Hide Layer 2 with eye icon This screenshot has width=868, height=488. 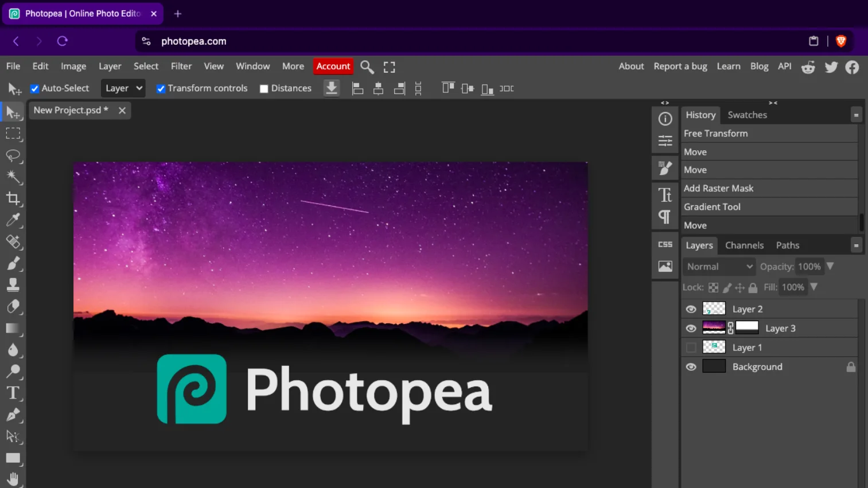(691, 309)
